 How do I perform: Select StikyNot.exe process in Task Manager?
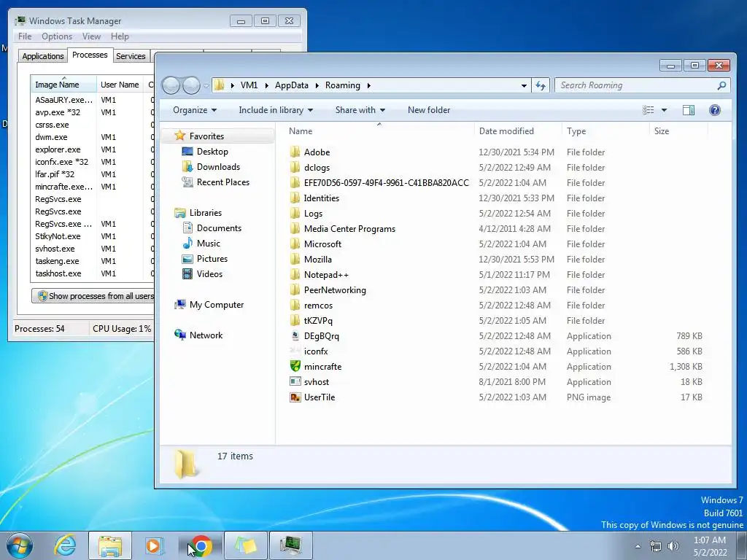[x=58, y=236]
